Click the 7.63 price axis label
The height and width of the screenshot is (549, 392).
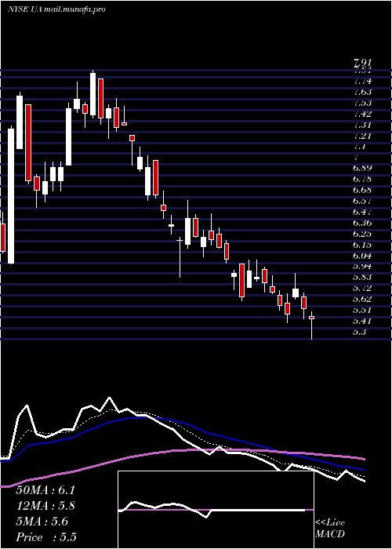(362, 92)
